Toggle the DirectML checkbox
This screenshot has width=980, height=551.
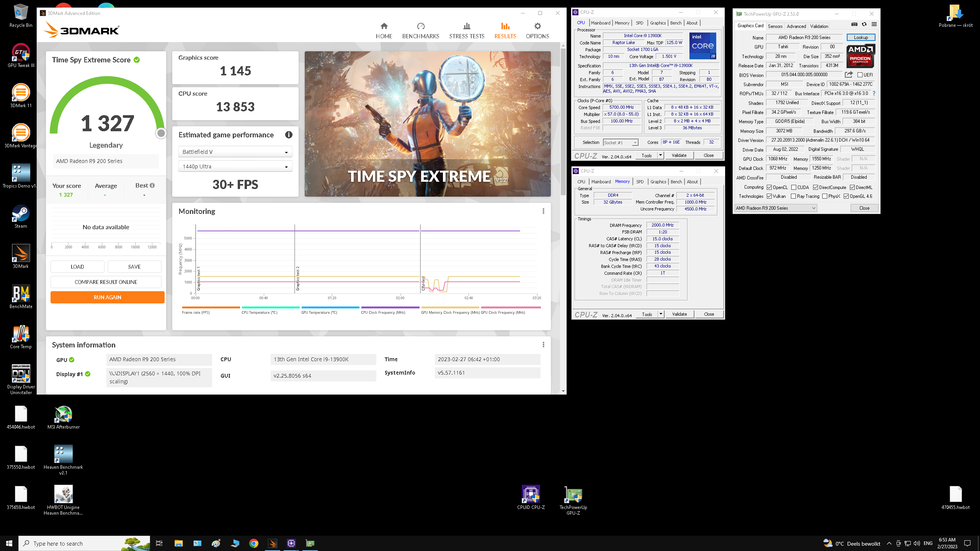click(852, 187)
